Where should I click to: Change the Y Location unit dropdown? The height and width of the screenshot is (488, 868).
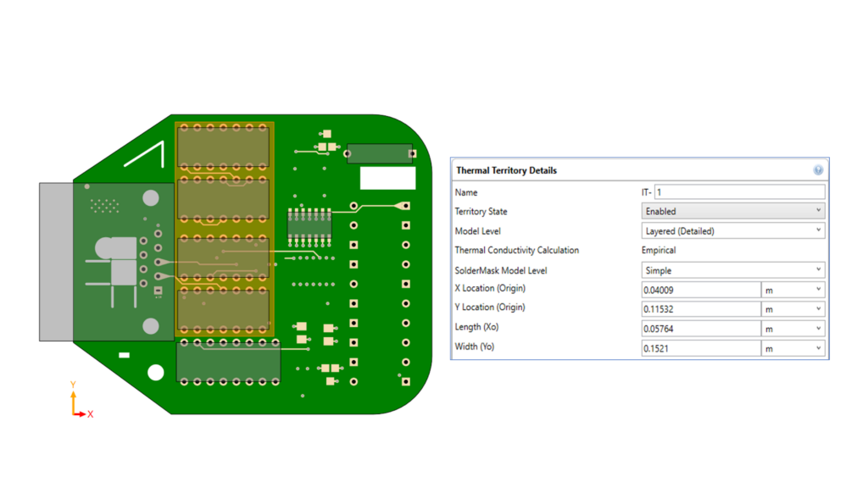point(793,309)
